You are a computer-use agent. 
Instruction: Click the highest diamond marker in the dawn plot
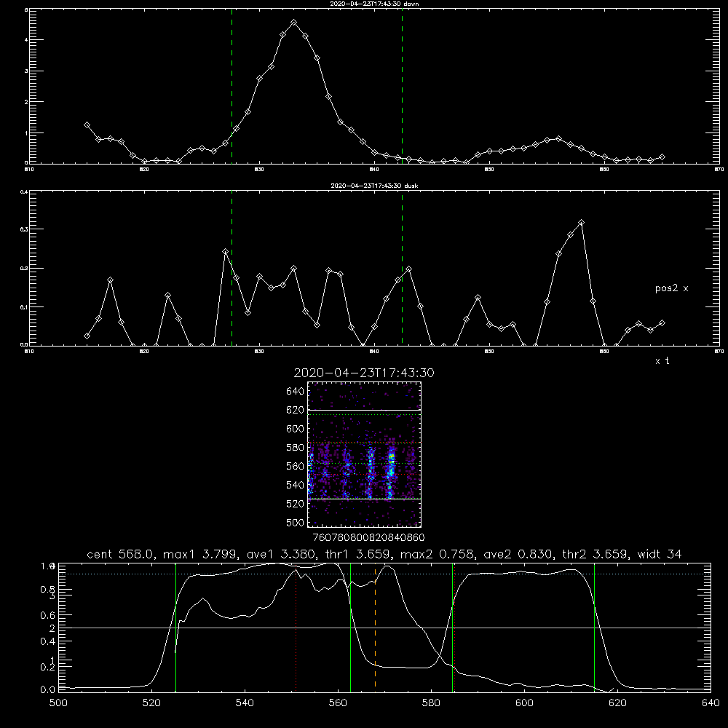[x=293, y=23]
